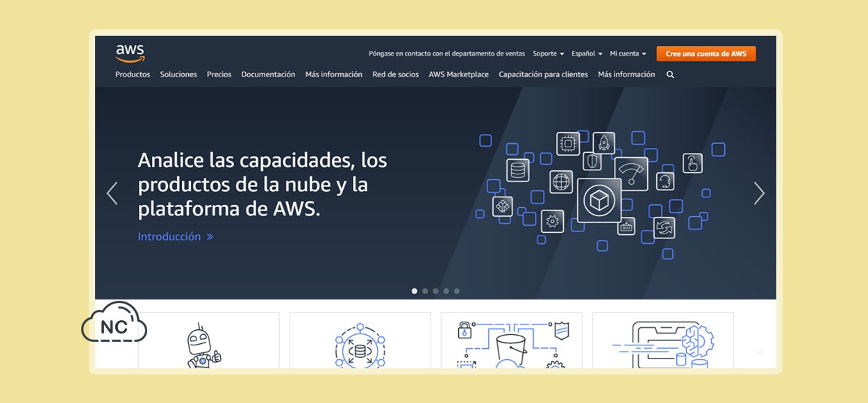This screenshot has height=403, width=868.
Task: Go to next slide arrow
Action: (759, 193)
